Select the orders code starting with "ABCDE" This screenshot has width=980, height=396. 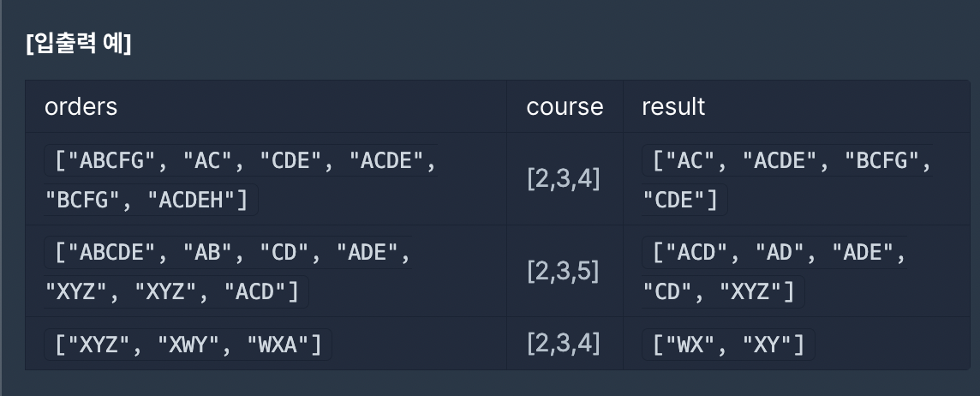228,253
